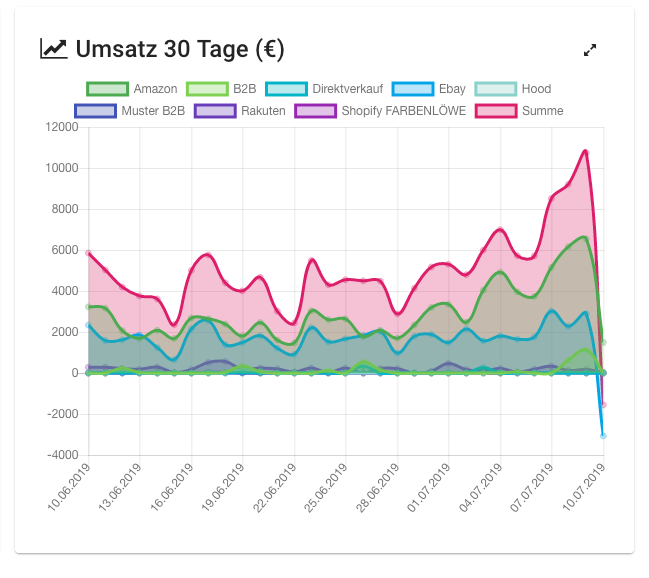Click the green Amazon color swatch
649x578 pixels.
[x=107, y=89]
